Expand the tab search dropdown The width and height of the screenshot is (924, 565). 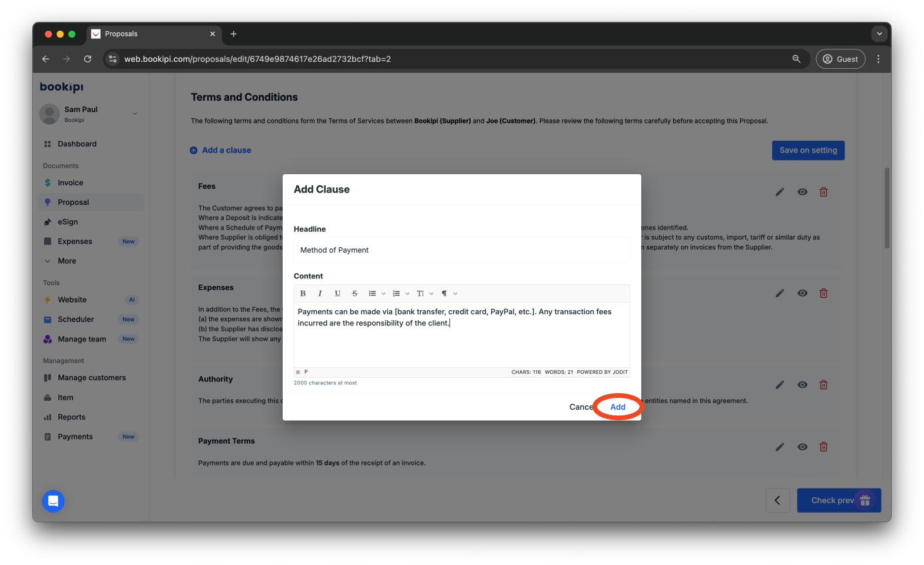879,34
